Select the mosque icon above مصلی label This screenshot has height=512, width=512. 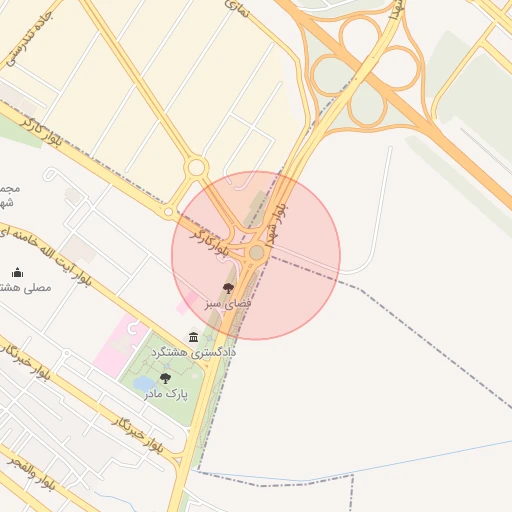[x=17, y=272]
